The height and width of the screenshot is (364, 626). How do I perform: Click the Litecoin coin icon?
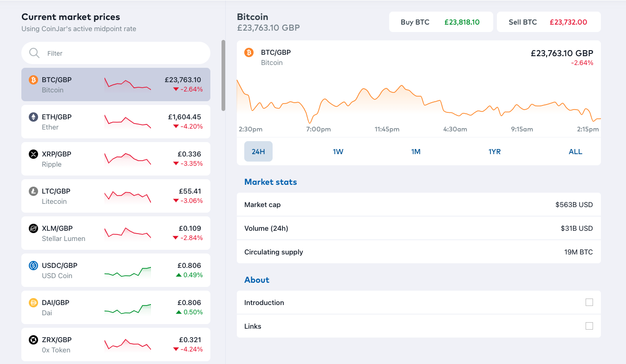(33, 191)
